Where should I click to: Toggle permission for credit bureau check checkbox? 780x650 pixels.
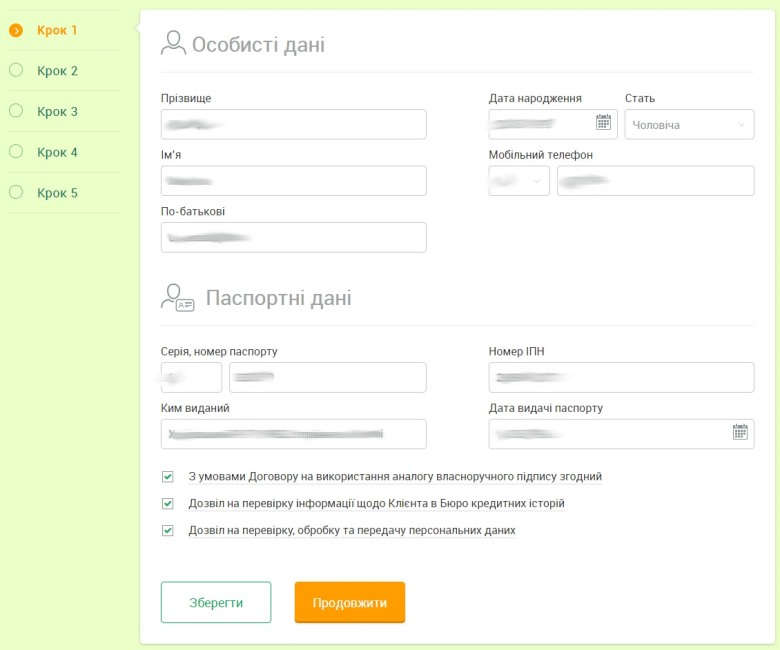click(x=168, y=503)
